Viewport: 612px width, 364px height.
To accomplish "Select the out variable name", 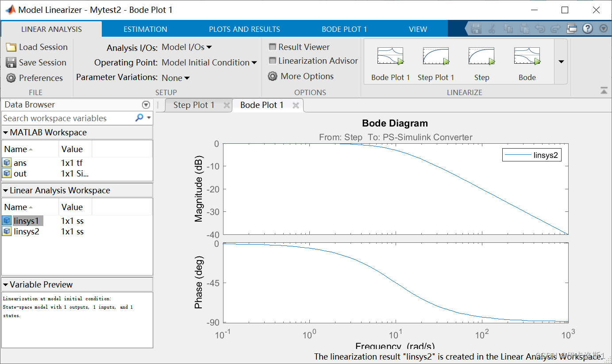I will tap(20, 173).
